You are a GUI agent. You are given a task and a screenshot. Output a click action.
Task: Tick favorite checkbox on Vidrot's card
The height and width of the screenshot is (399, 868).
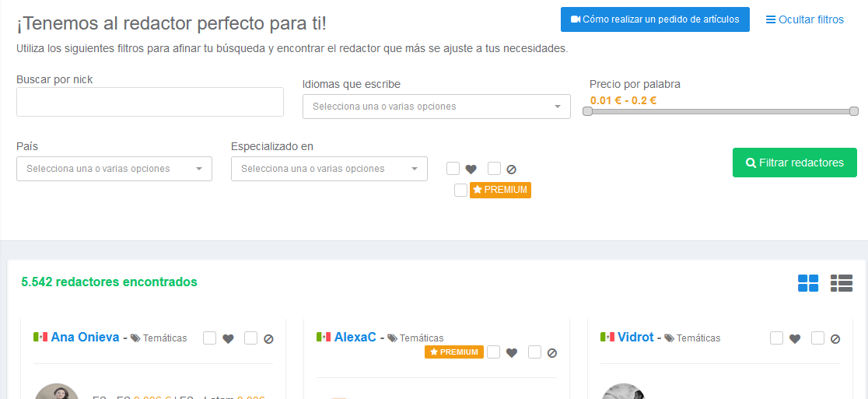point(777,338)
